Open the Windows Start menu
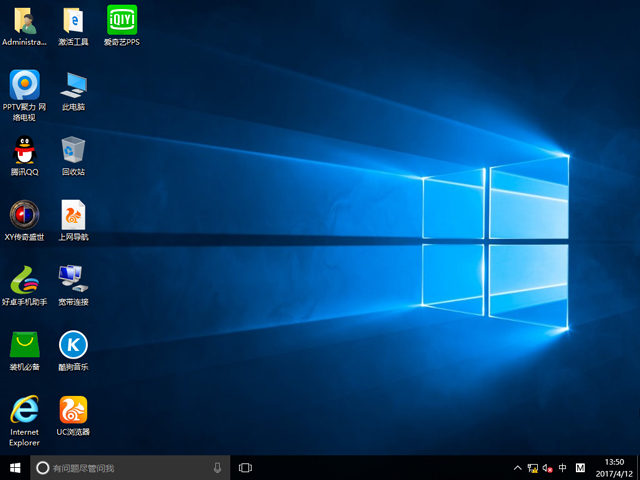The width and height of the screenshot is (640, 480). [15, 468]
